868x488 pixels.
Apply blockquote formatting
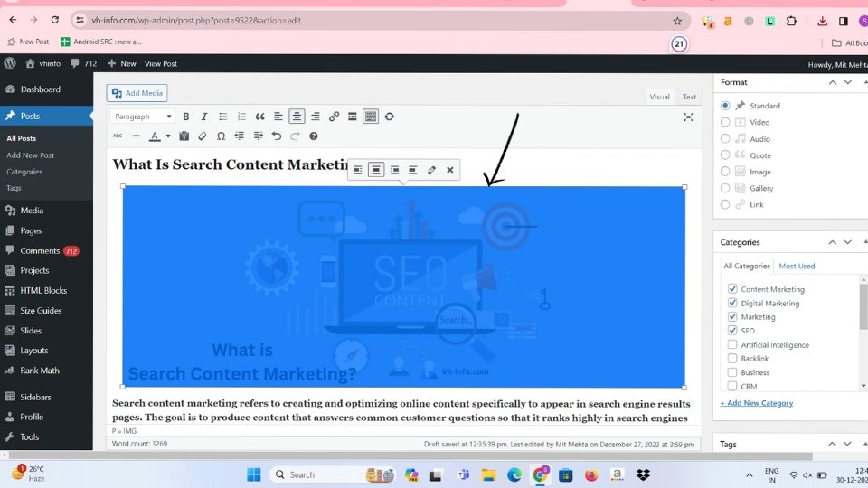coord(260,117)
